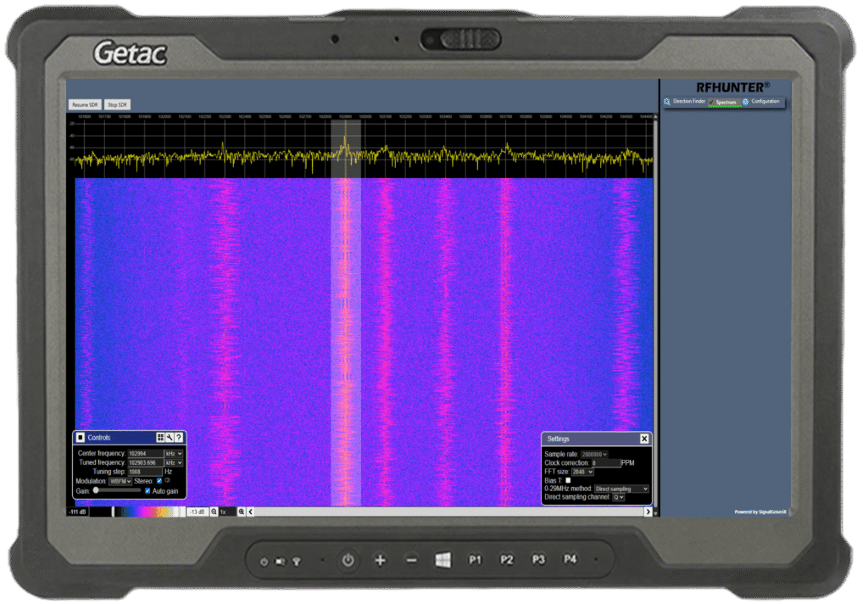Switch to the Spectrum tab

(726, 102)
